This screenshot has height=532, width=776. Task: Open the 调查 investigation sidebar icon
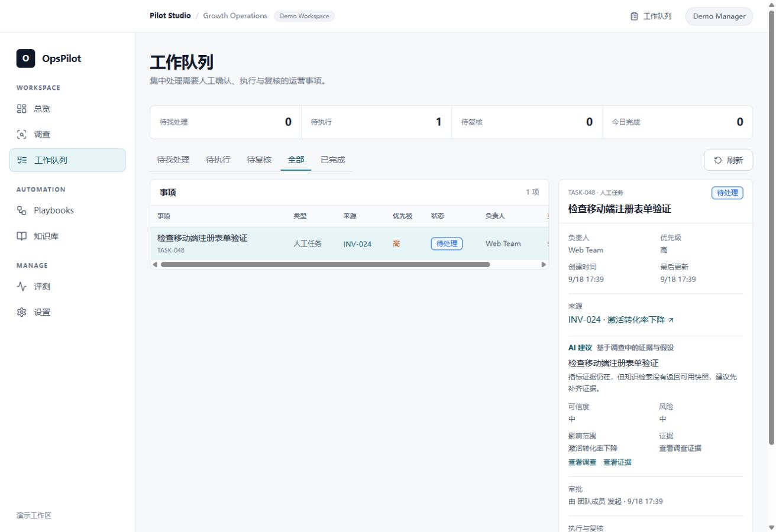click(x=22, y=134)
